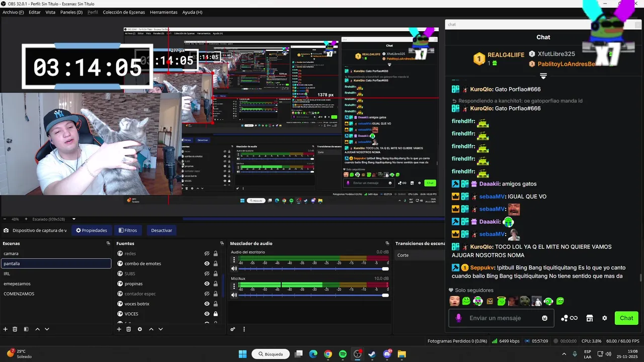Unlock the VOCES source lock
The height and width of the screenshot is (362, 644).
click(x=215, y=314)
